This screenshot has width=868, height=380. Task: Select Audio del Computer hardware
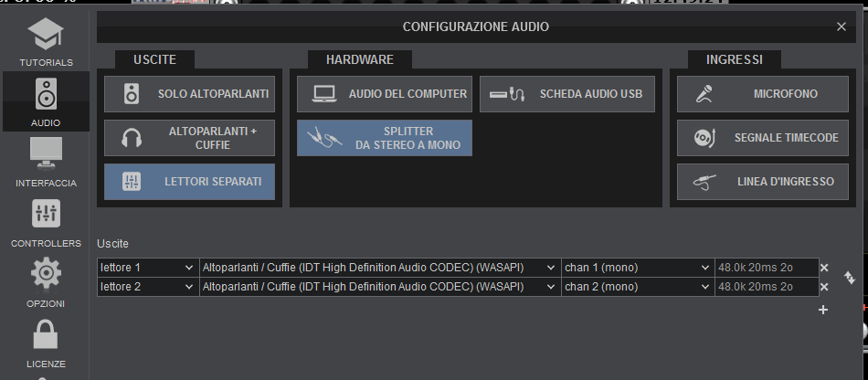click(384, 94)
